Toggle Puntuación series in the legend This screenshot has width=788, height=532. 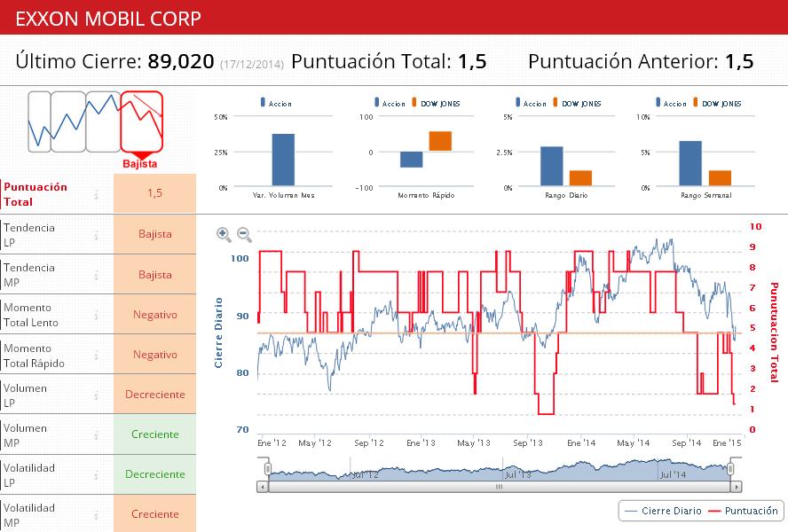click(743, 511)
